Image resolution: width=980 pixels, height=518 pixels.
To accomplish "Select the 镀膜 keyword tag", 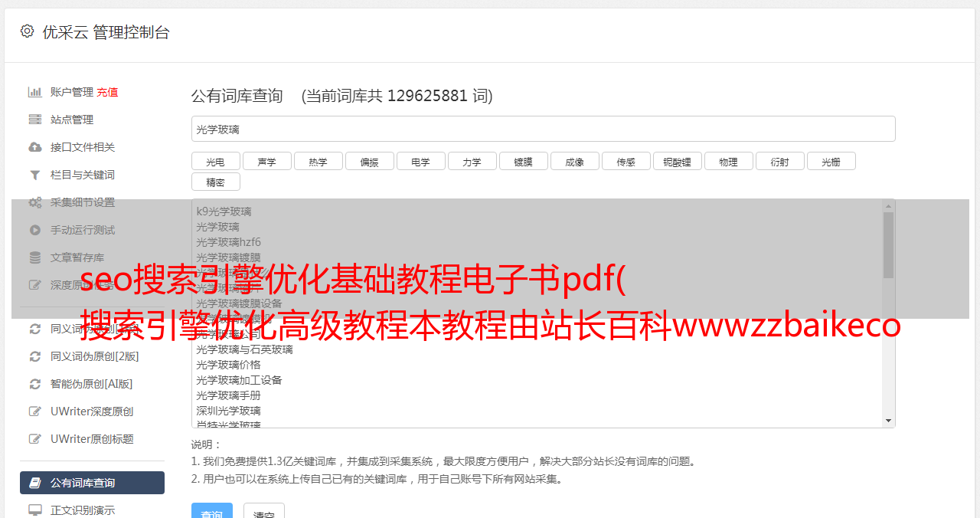I will pyautogui.click(x=523, y=162).
